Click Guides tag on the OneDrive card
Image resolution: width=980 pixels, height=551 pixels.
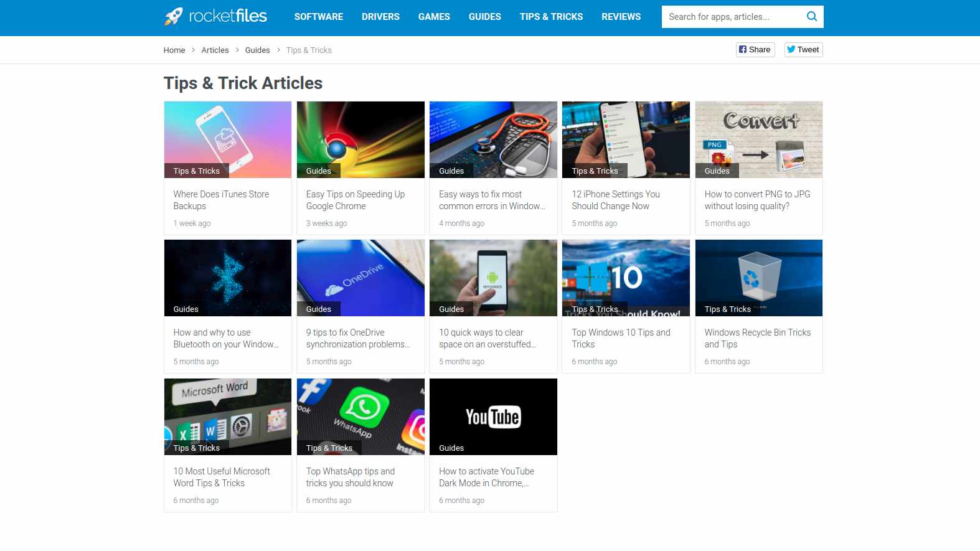pyautogui.click(x=318, y=309)
